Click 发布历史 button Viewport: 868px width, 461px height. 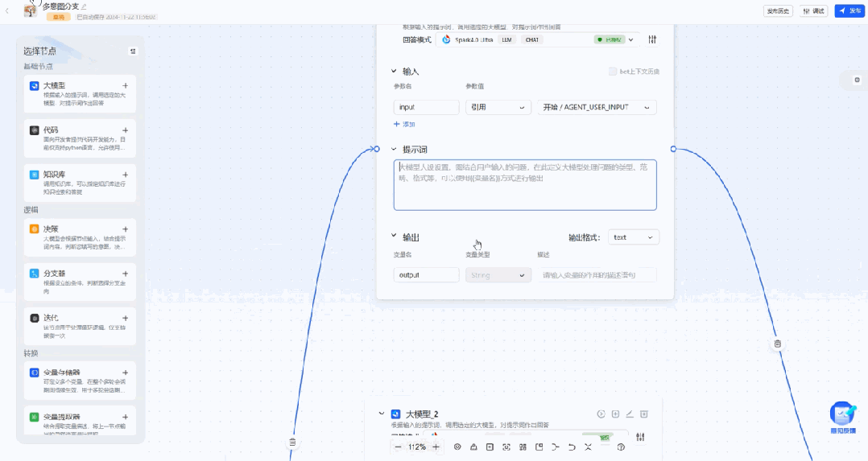tap(778, 11)
